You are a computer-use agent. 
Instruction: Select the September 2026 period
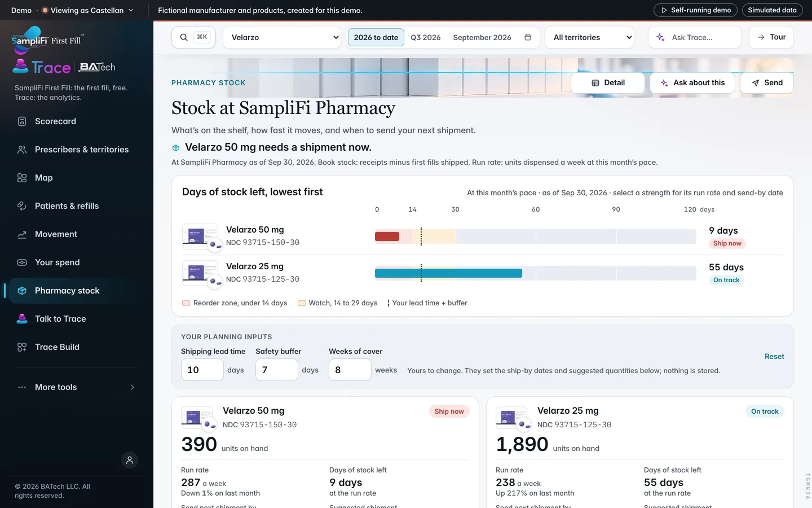pyautogui.click(x=482, y=37)
